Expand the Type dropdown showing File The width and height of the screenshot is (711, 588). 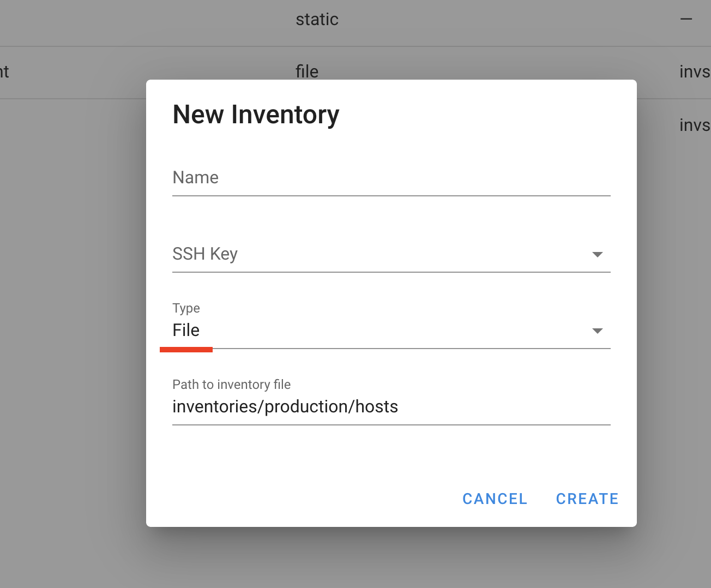click(x=382, y=330)
